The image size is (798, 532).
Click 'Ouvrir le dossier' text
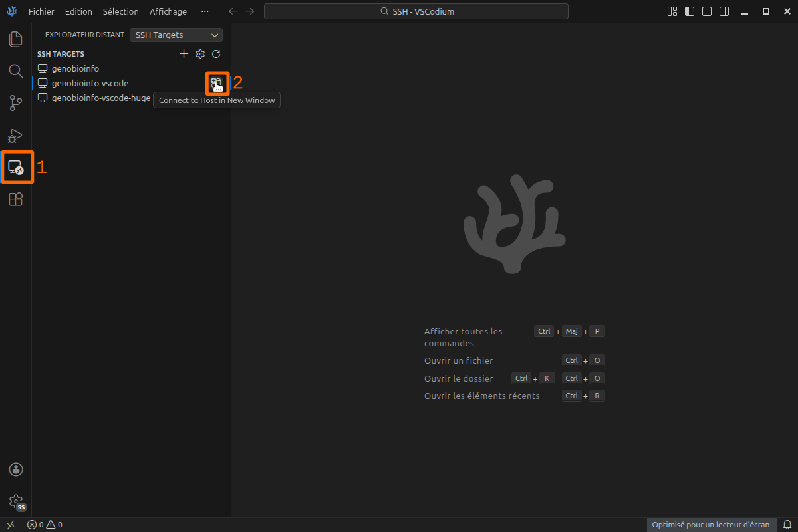pyautogui.click(x=459, y=378)
